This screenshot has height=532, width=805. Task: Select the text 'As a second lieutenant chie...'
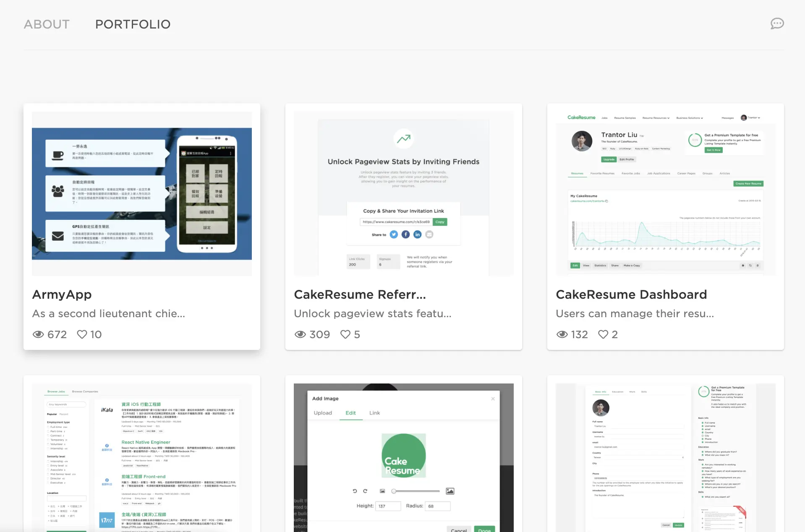tap(109, 314)
